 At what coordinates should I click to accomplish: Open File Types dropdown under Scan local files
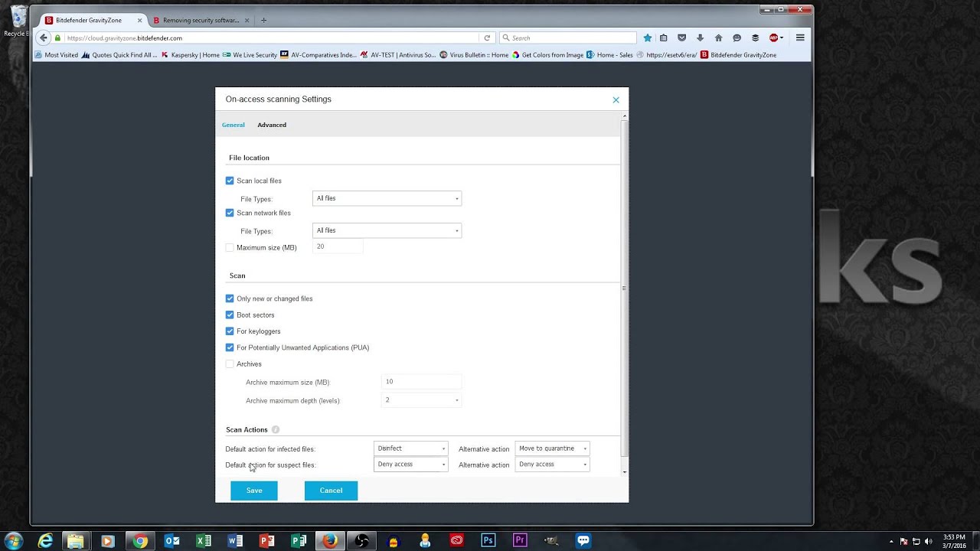point(387,199)
